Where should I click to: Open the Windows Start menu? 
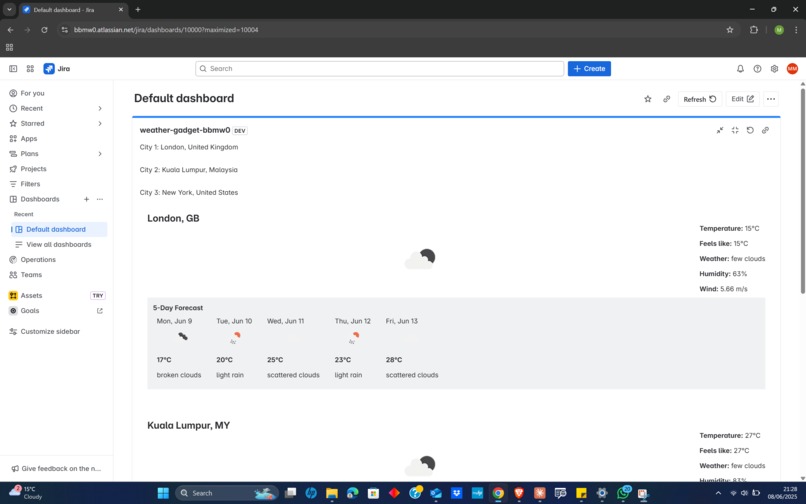(x=163, y=493)
